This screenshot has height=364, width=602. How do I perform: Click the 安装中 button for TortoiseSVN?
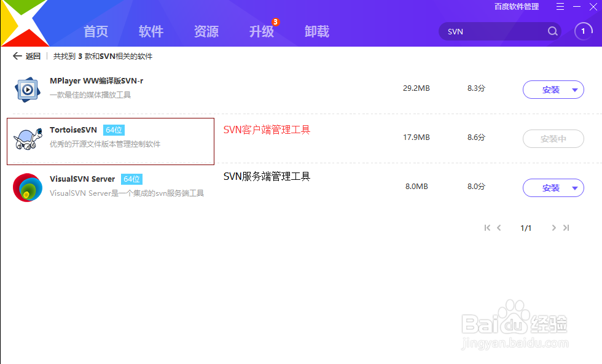pyautogui.click(x=553, y=139)
